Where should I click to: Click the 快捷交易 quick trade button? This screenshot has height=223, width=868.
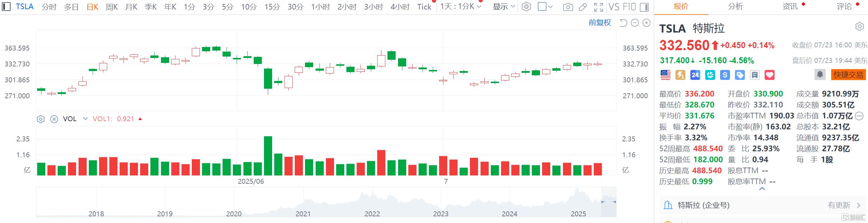(x=848, y=75)
